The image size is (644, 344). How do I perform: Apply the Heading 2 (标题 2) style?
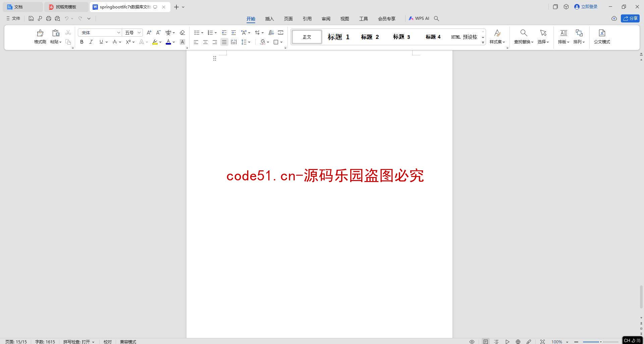370,37
